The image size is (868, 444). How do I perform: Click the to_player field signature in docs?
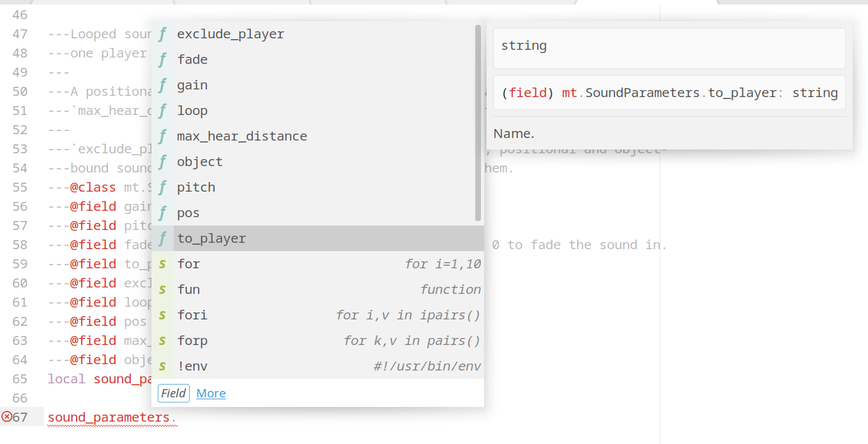click(669, 93)
